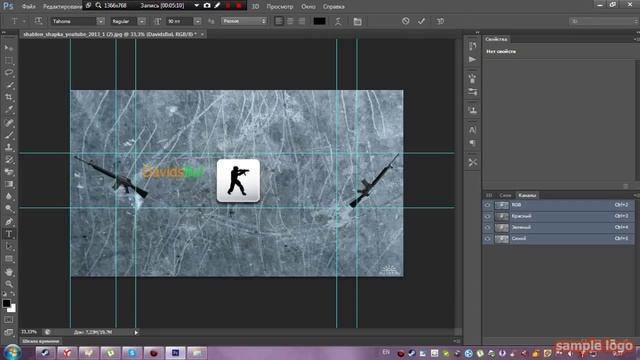Screen dimensions: 640x360
Task: Cancel current text edits
Action: (x=405, y=21)
